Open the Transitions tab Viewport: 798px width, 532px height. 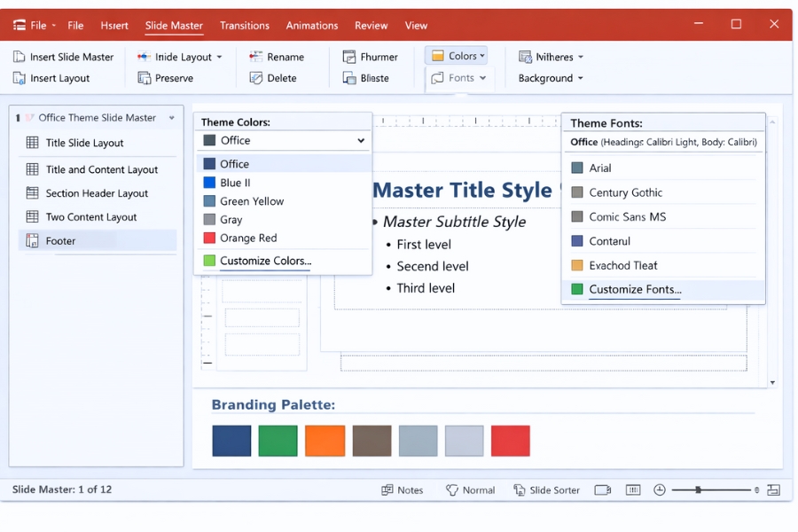245,26
